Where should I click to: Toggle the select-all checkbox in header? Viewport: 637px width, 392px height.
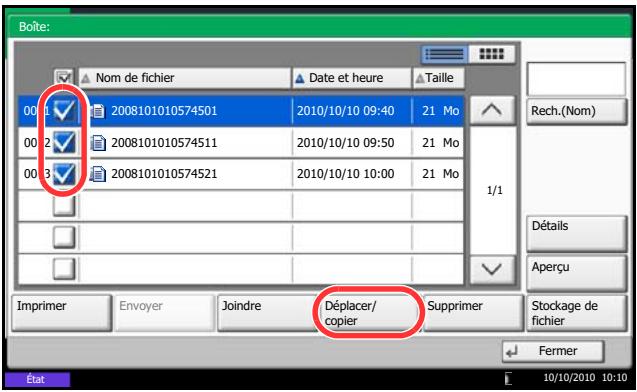(64, 77)
